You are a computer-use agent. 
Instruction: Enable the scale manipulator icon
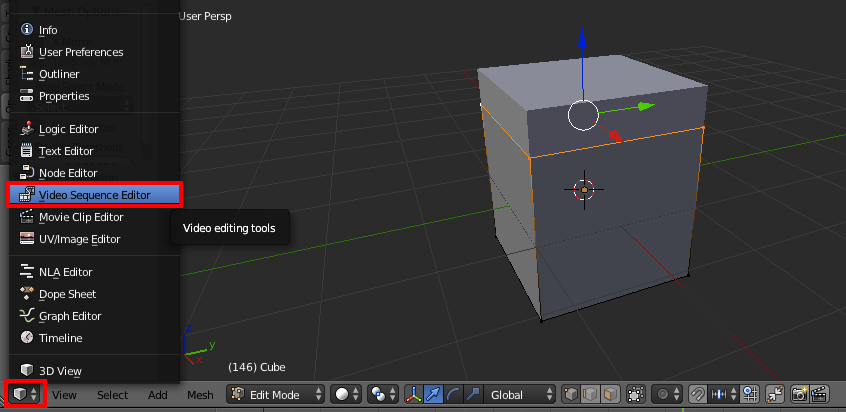(473, 395)
